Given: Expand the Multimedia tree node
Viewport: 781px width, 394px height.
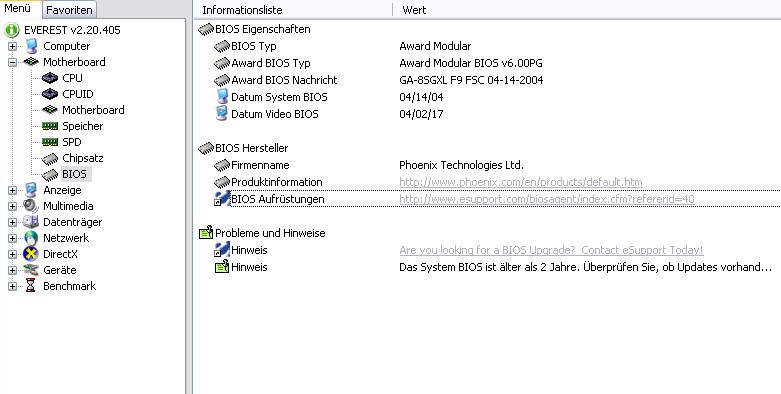Looking at the screenshot, I should click(12, 206).
